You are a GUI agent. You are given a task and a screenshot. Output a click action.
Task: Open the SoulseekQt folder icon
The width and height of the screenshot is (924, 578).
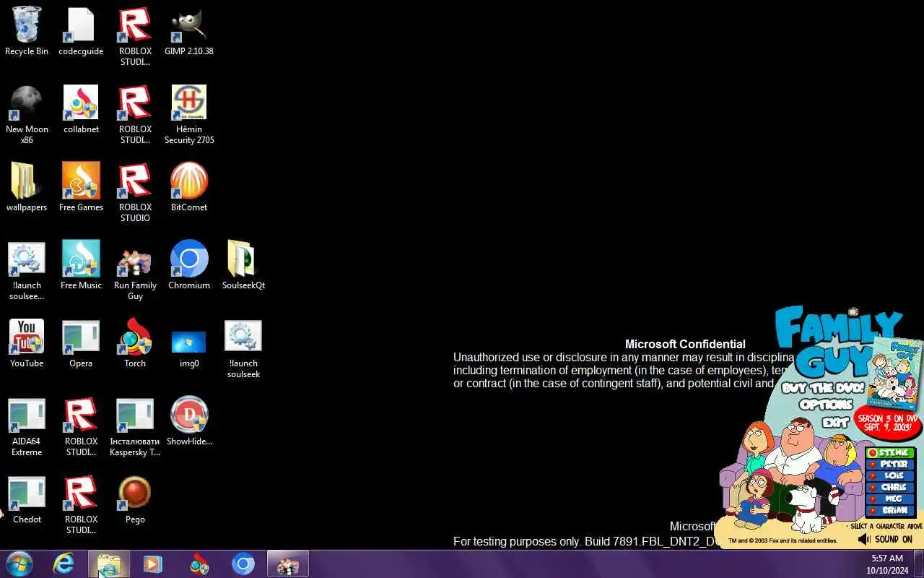[x=243, y=266]
